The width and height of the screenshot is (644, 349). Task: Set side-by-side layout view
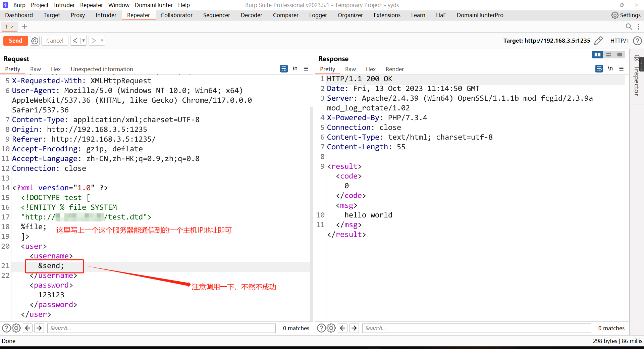point(597,54)
